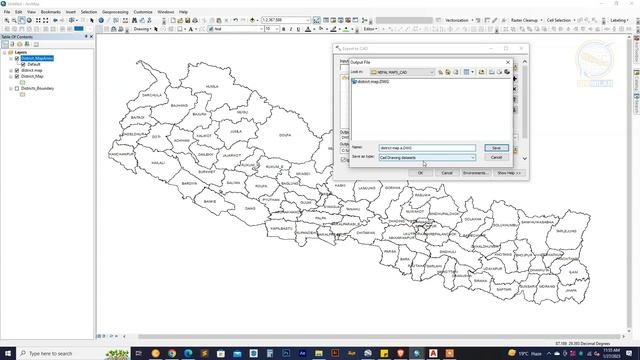The width and height of the screenshot is (640, 360).
Task: Click the Fixed Zoom In icon
Action: (38, 20)
